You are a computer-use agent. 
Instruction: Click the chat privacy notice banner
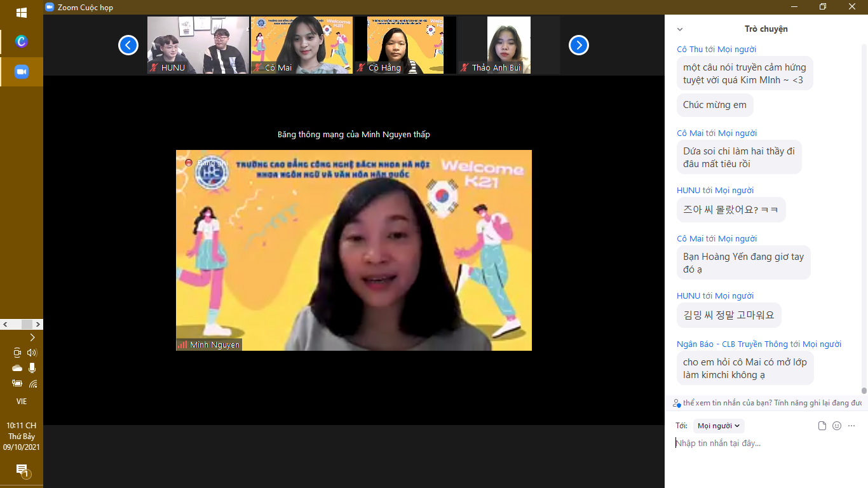tap(768, 403)
